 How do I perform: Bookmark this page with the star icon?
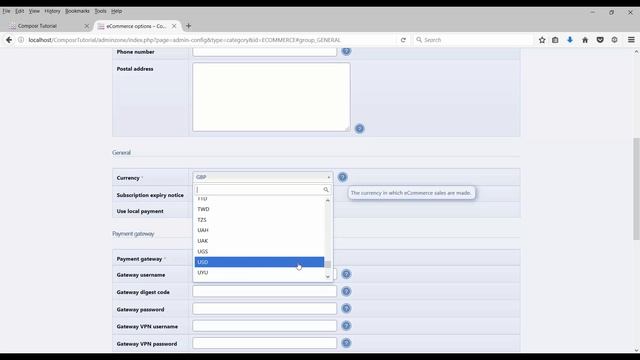542,40
